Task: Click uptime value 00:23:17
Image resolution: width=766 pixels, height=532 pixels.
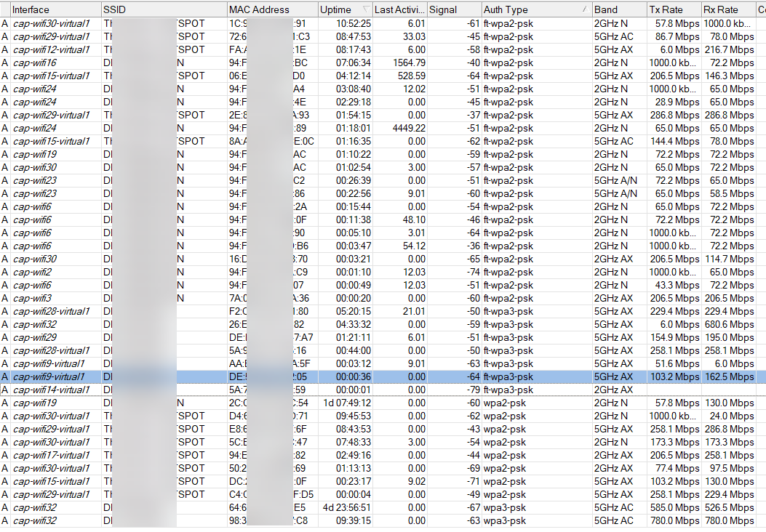Action: pos(354,481)
